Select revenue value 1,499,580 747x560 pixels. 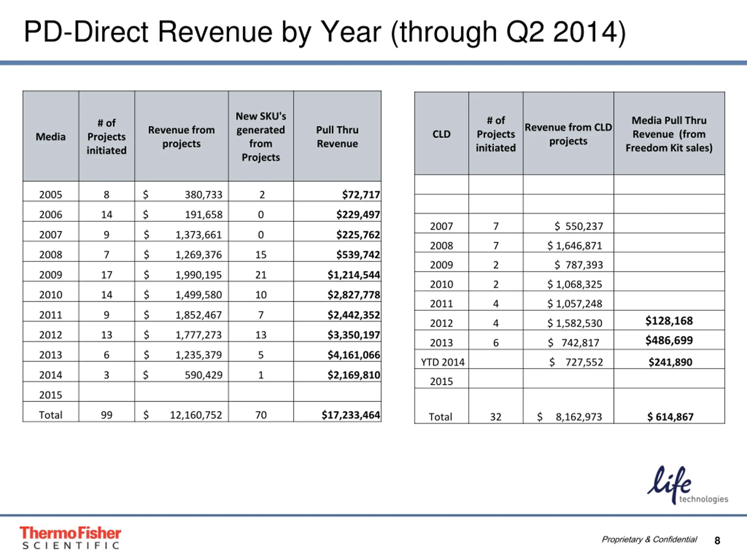click(x=199, y=295)
